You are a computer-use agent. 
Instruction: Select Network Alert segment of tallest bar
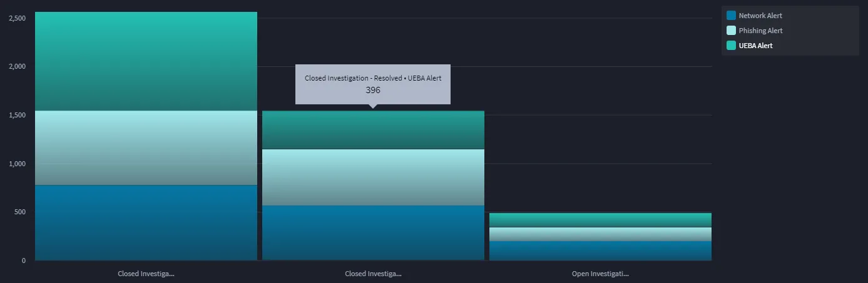point(146,222)
